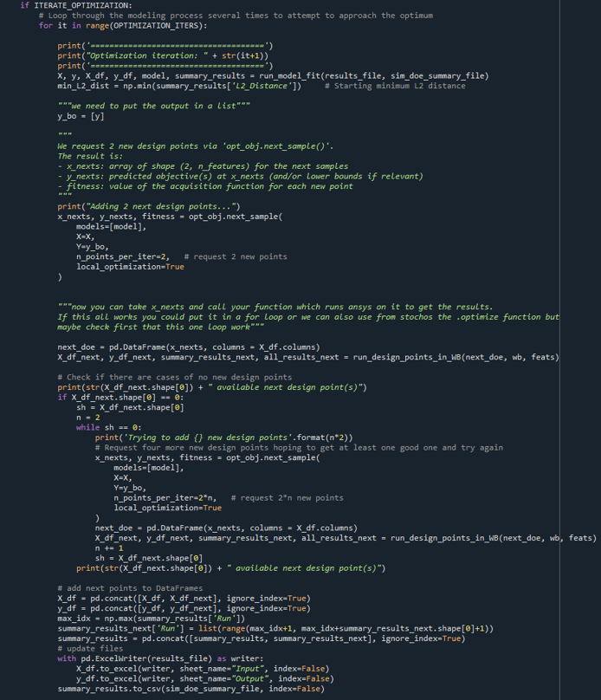Click the 'We request 2 new design points' docstring

click(x=196, y=146)
